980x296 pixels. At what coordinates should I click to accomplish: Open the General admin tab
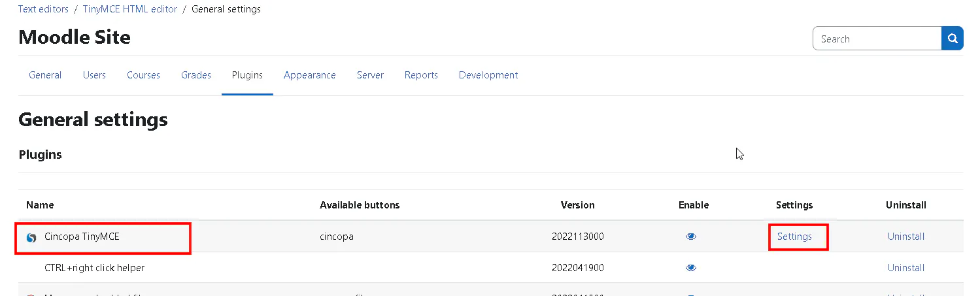[45, 75]
